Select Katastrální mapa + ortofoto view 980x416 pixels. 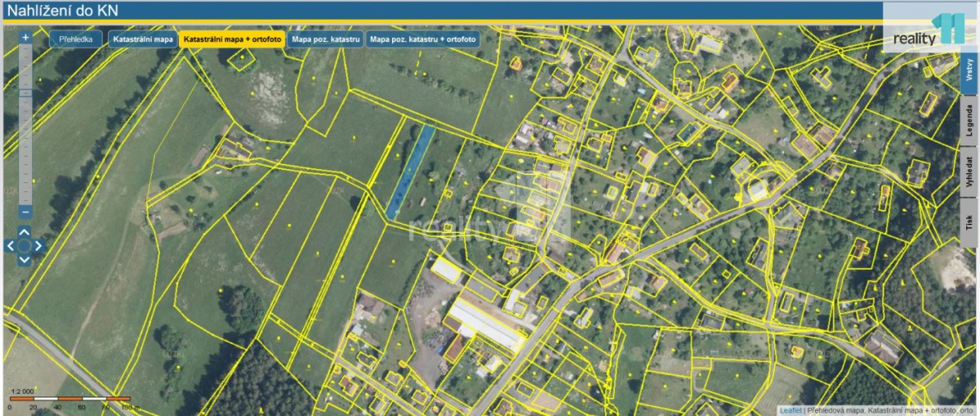pos(233,39)
